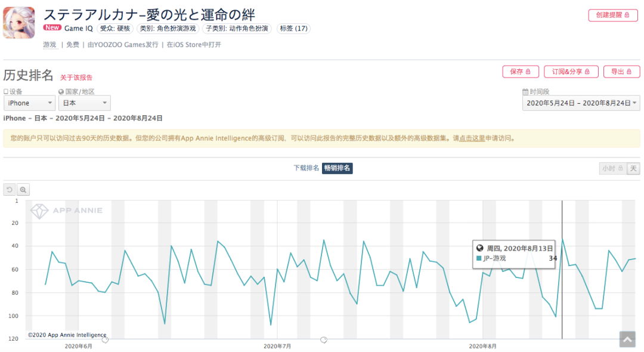Select the 畅销排名 tab
Screen dimensions: 644x352
tap(338, 168)
